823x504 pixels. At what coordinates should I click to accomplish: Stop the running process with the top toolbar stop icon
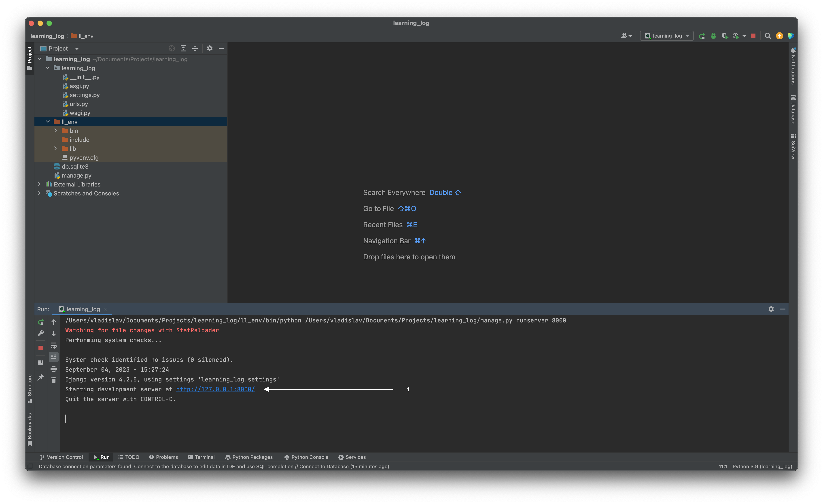(753, 36)
